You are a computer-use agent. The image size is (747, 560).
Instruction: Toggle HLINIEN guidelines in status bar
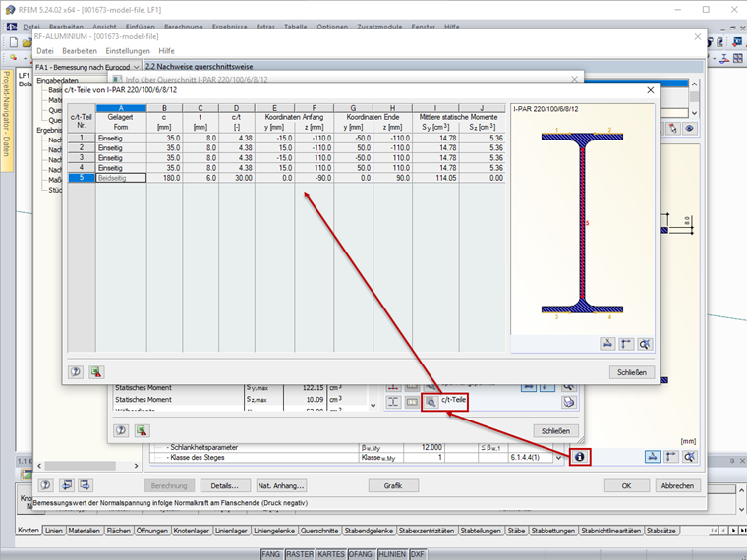tap(392, 554)
